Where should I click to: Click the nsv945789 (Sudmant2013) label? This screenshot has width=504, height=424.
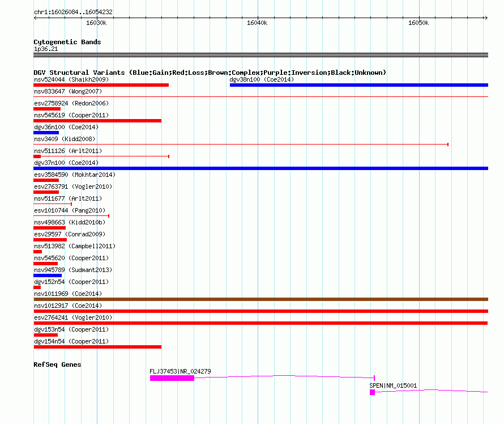coord(73,270)
